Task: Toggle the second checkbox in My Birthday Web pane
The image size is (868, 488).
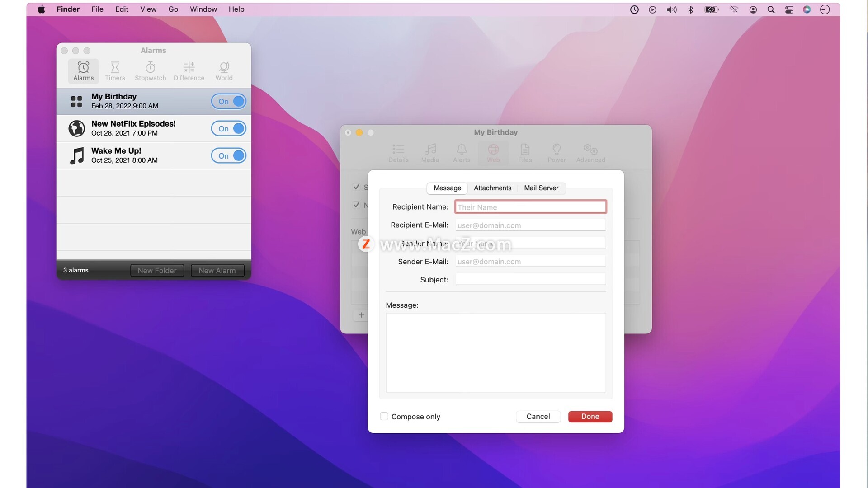Action: point(356,205)
